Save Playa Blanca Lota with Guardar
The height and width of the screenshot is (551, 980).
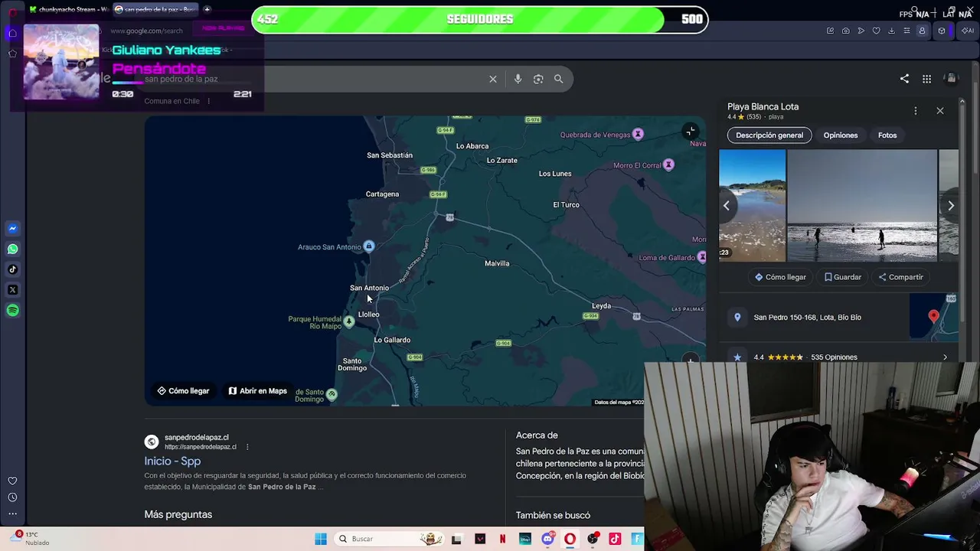point(843,277)
